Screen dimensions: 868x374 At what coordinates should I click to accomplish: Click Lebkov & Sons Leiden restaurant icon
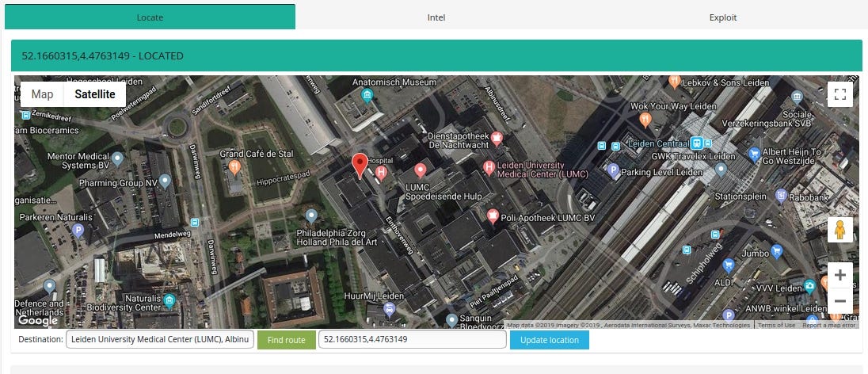[x=674, y=82]
